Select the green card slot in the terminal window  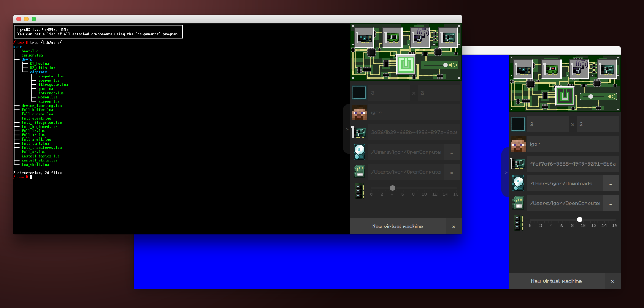[393, 38]
